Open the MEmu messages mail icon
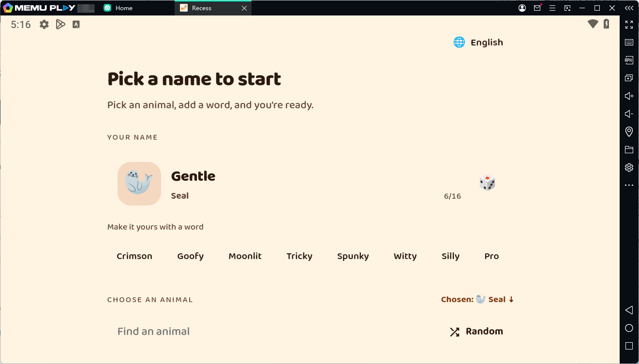The height and width of the screenshot is (364, 639). 537,8
